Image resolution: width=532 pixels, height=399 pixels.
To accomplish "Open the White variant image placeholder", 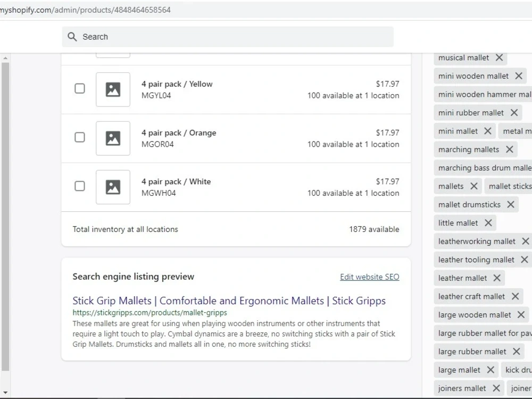I will [x=113, y=187].
